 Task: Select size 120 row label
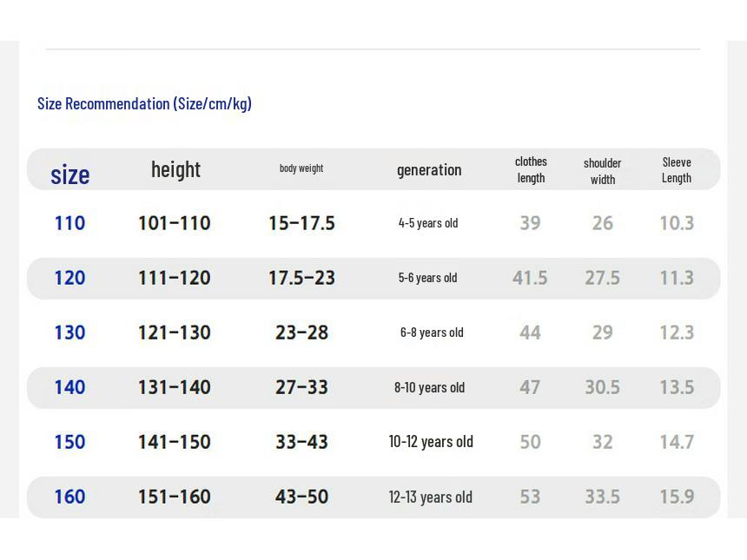[70, 278]
